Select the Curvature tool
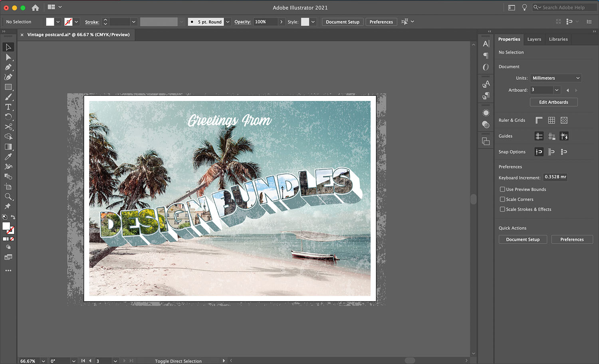This screenshot has height=364, width=599. tap(8, 77)
